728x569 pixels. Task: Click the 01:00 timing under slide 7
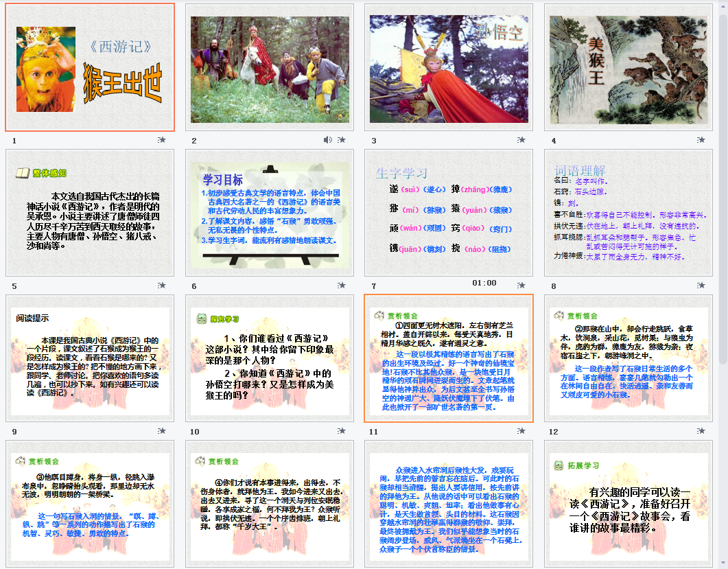[484, 283]
